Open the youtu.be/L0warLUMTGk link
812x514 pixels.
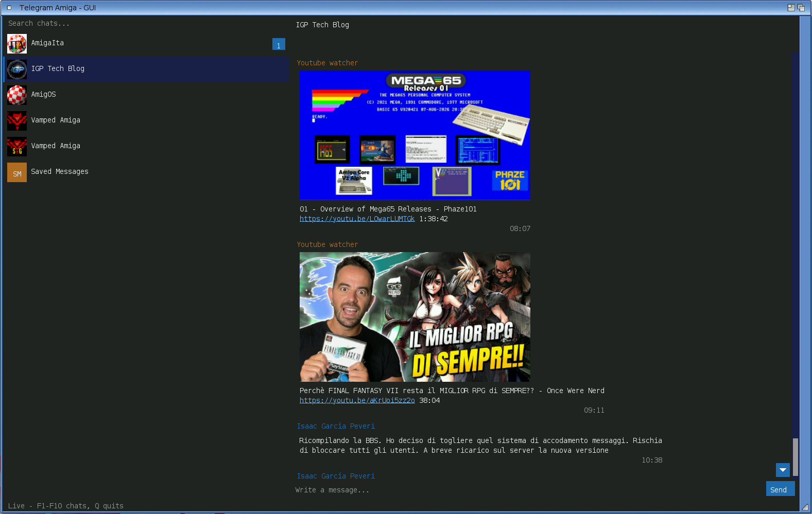pos(357,219)
